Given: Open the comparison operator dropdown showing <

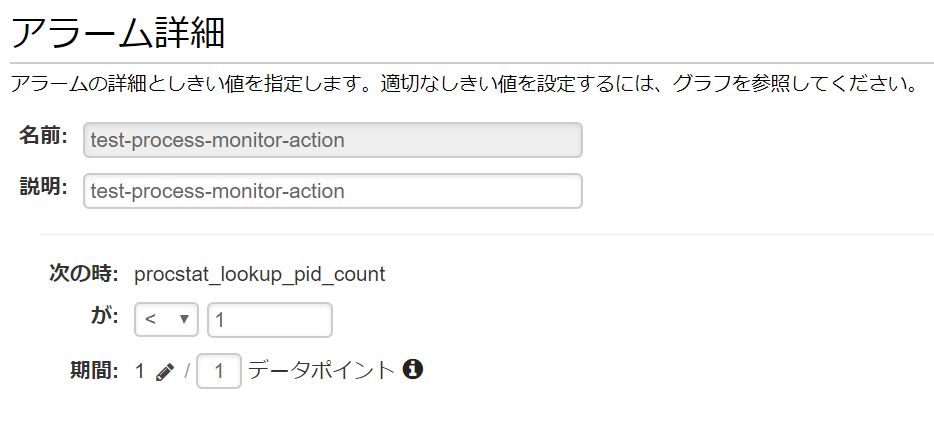Looking at the screenshot, I should point(166,320).
